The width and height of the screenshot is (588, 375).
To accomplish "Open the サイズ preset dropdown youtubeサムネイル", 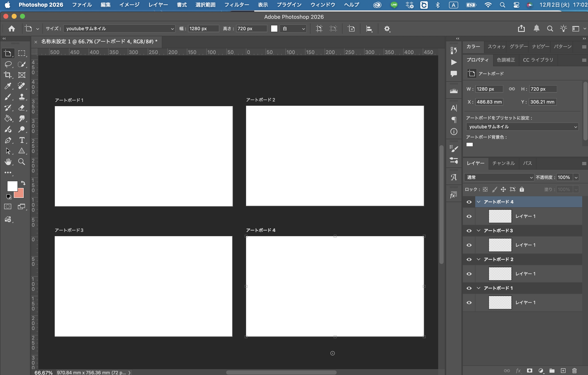I will [119, 29].
